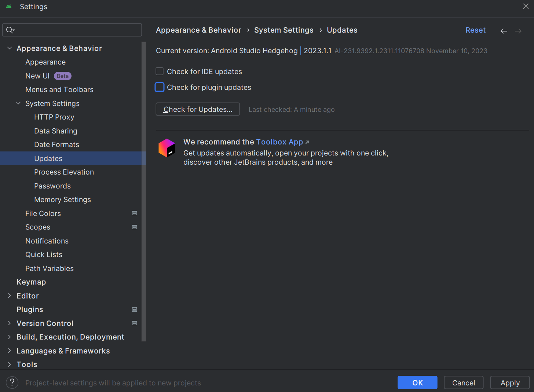The width and height of the screenshot is (534, 392).
Task: Open the New UI settings page
Action: (37, 76)
